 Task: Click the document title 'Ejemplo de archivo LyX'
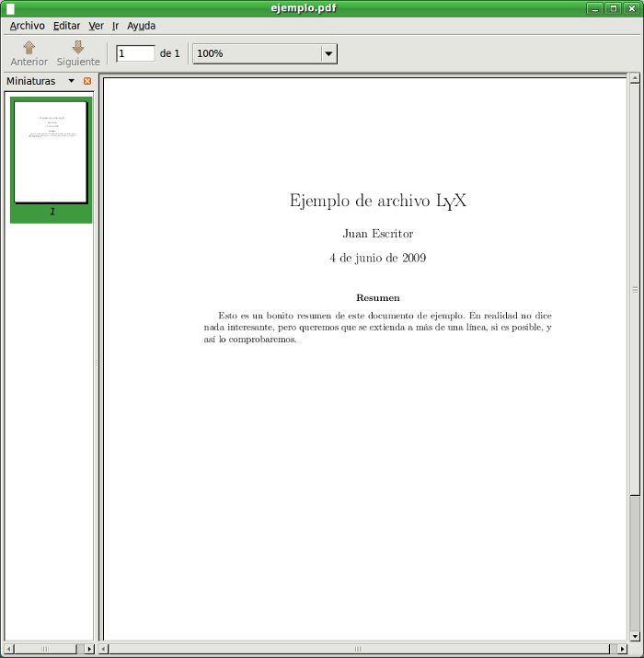pos(378,201)
